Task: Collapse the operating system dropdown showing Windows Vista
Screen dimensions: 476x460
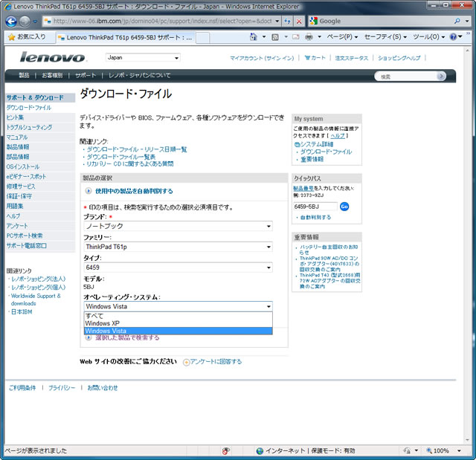Action: (x=178, y=306)
